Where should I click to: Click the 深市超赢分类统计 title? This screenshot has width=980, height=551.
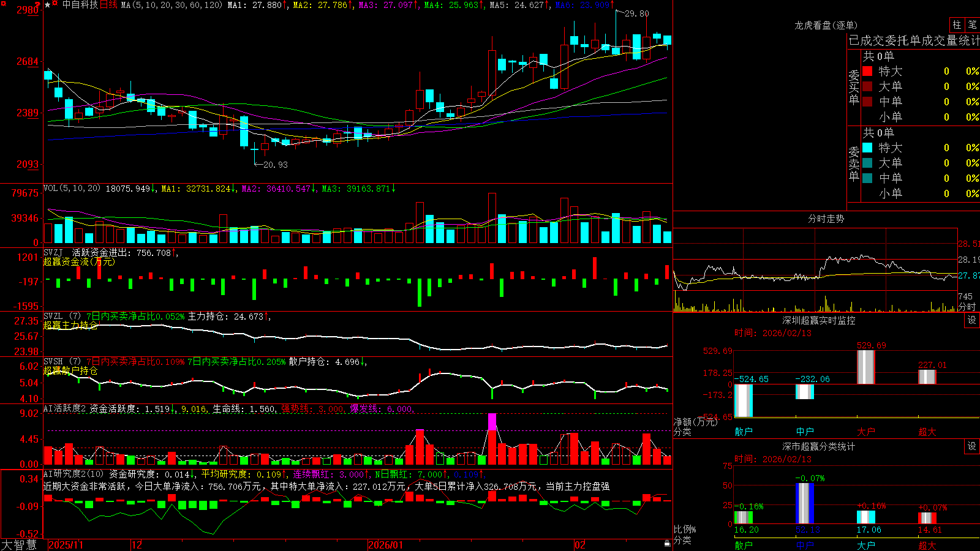(819, 446)
